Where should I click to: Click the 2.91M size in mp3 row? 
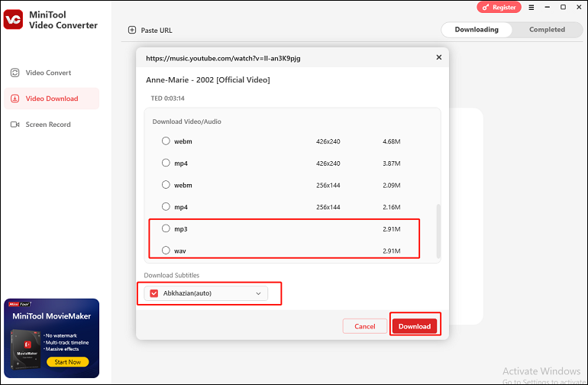point(392,229)
